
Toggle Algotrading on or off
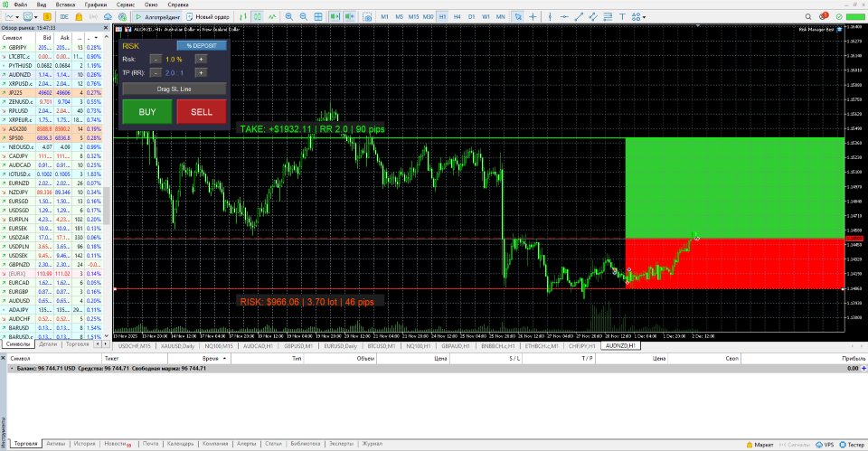(157, 16)
